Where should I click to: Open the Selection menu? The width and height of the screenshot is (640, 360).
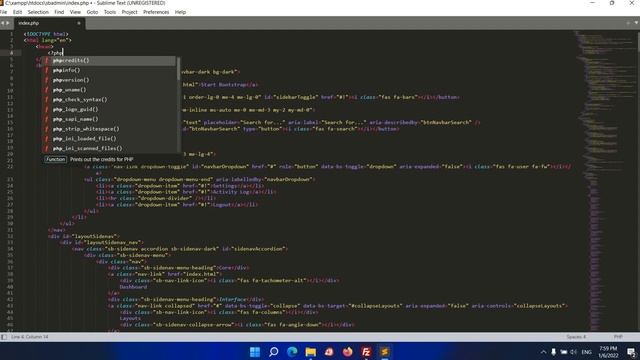point(38,12)
